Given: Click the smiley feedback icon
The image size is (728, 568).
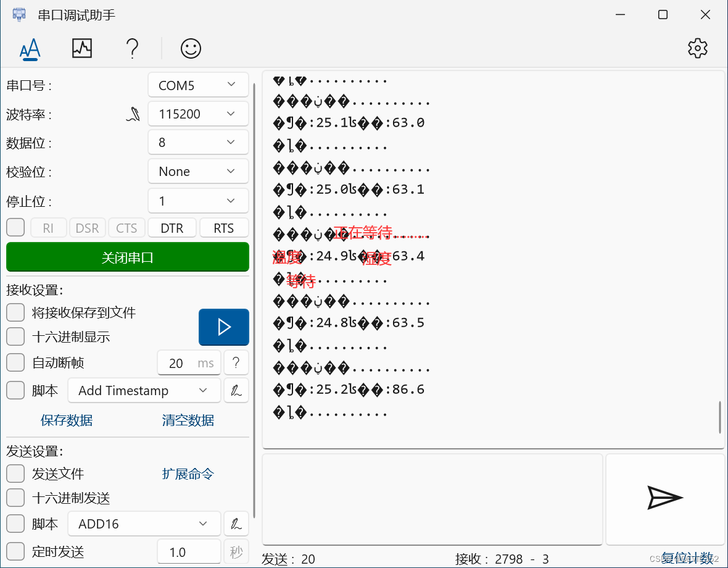Looking at the screenshot, I should [x=191, y=48].
